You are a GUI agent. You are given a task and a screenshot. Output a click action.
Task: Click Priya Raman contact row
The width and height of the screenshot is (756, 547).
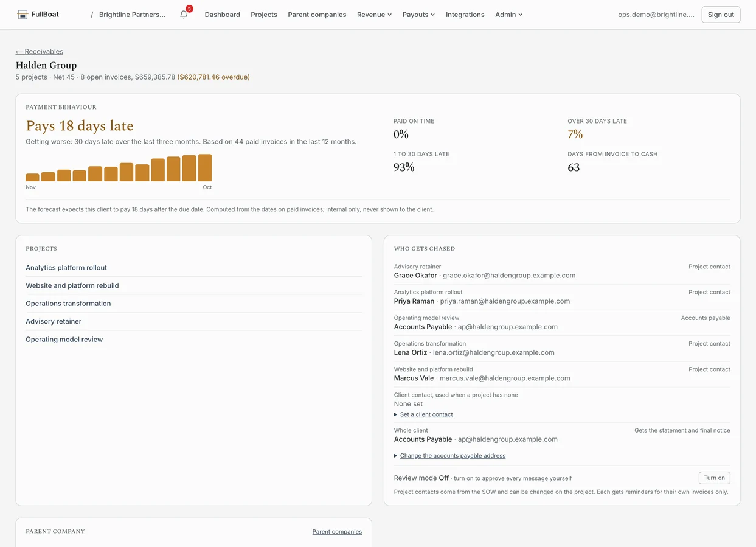tap(562, 297)
